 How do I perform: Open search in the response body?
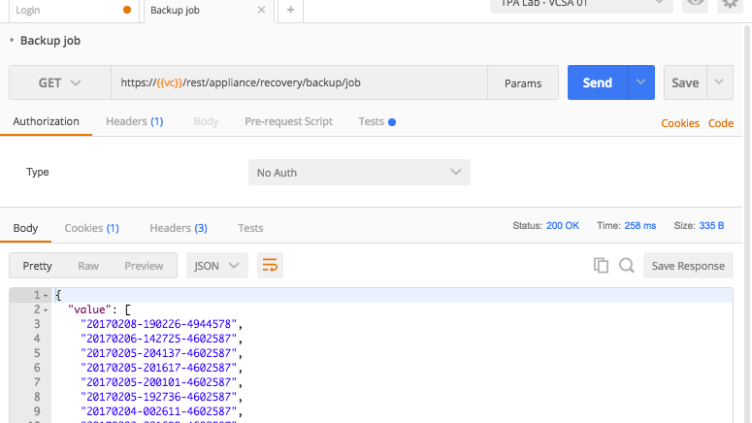pos(626,266)
